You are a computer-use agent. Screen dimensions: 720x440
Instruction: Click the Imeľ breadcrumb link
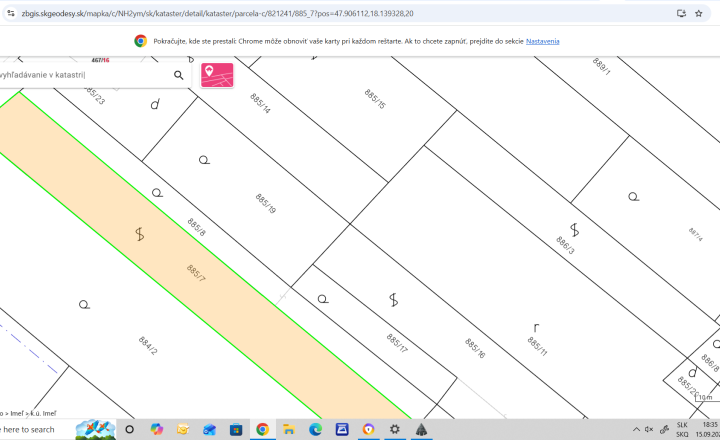(x=17, y=413)
